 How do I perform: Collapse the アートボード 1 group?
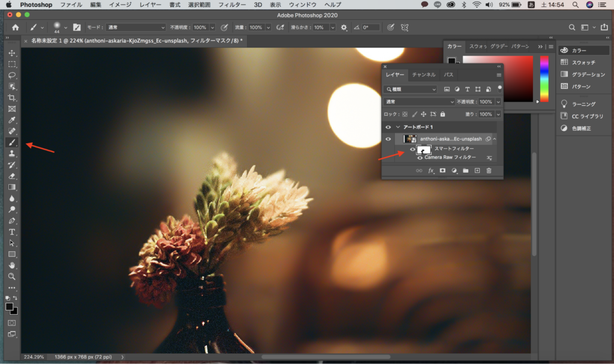click(397, 127)
